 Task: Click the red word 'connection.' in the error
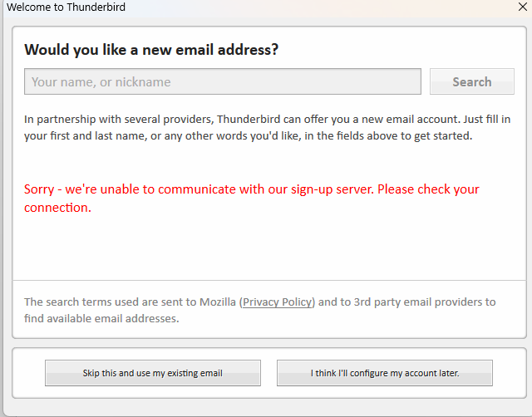(57, 208)
